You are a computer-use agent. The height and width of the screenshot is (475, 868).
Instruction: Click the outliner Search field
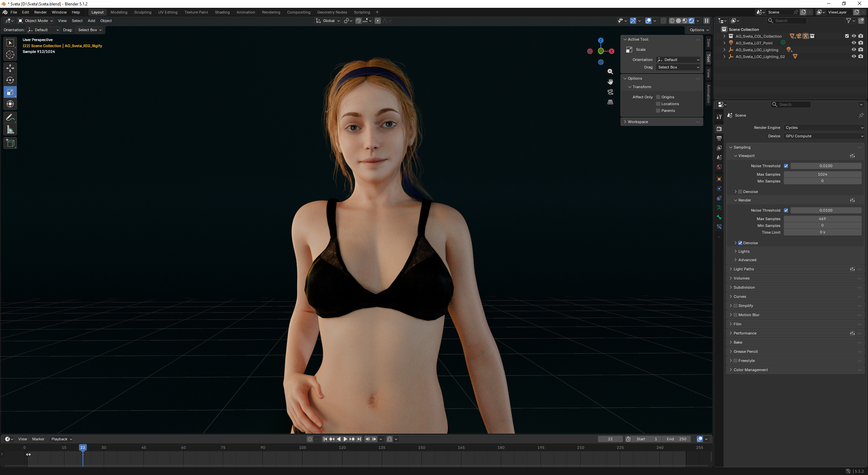coord(787,21)
